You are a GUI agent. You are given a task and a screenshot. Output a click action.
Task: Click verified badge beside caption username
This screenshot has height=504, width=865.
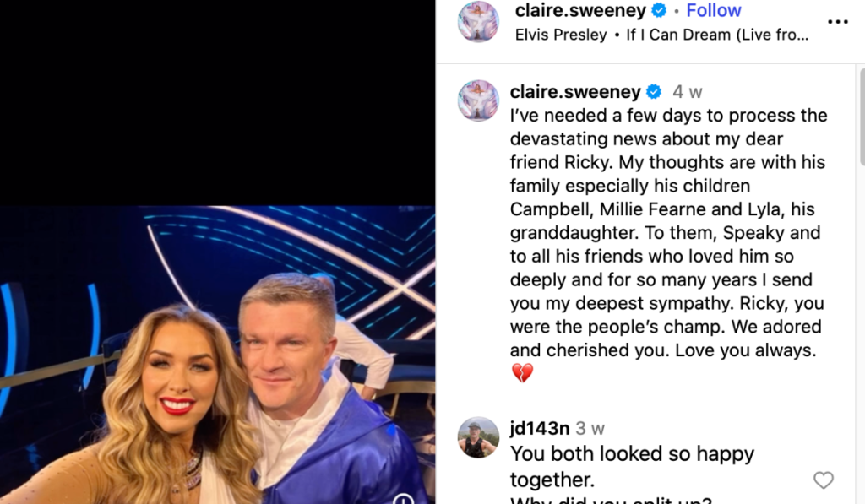(x=654, y=91)
